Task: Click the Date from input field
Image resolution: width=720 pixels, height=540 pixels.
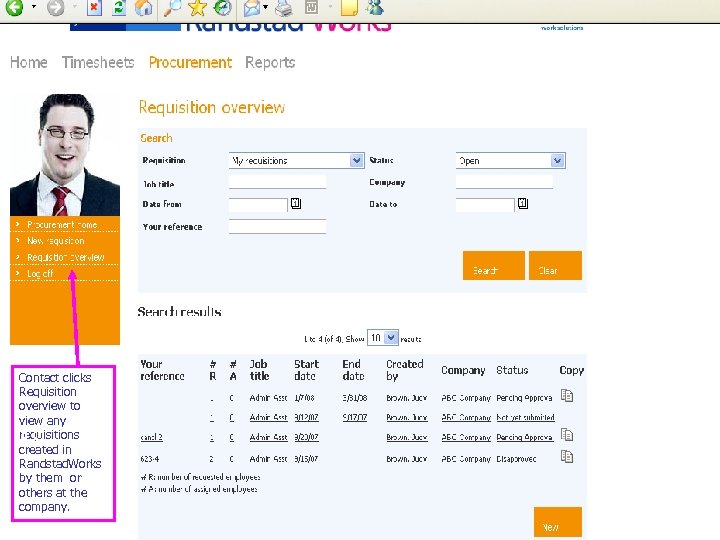Action: (258, 204)
